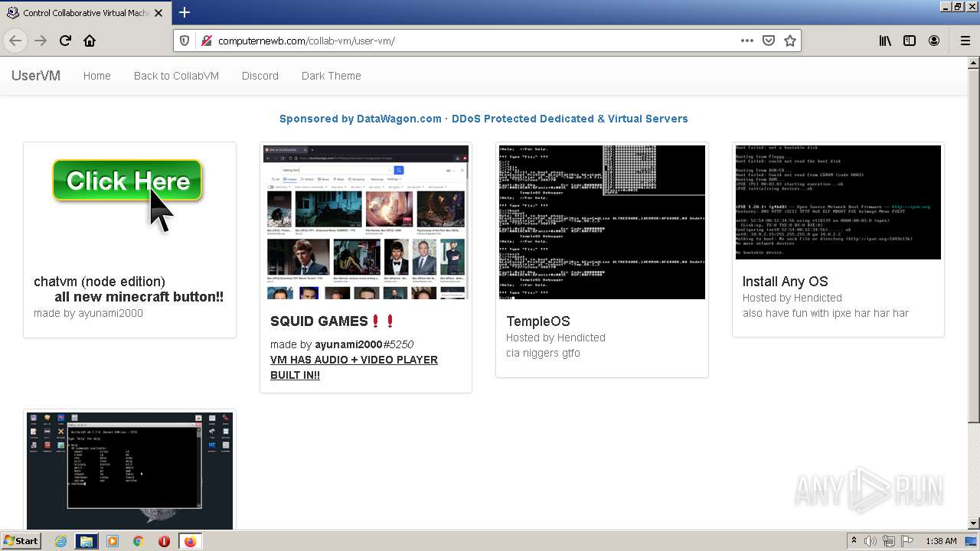Click 'made by ayunami2000' text
The image size is (980, 551).
88,313
